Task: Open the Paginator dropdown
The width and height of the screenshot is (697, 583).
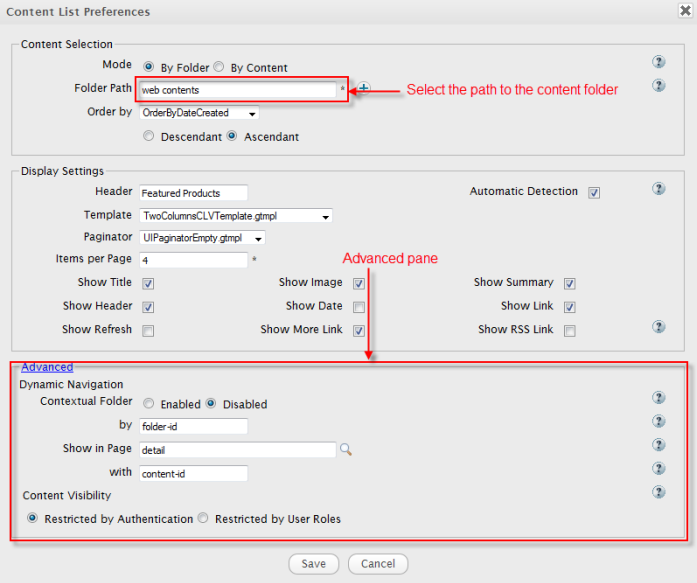Action: [202, 238]
